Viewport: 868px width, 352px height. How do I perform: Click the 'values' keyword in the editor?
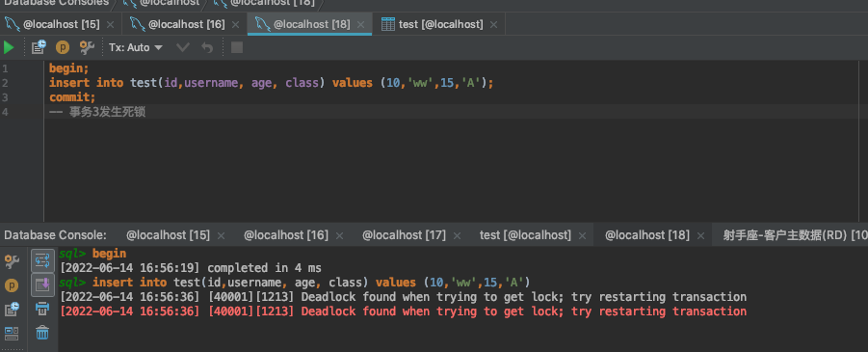pos(352,83)
